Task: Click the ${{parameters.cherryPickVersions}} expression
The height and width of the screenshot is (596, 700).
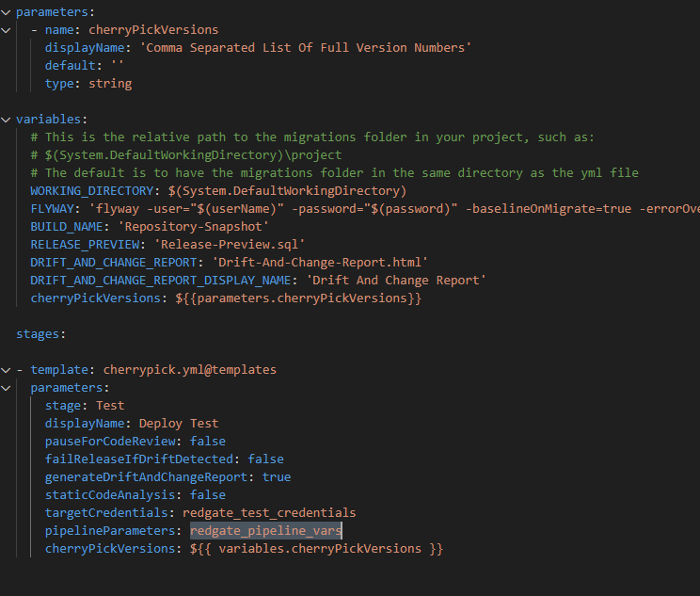Action: 298,298
